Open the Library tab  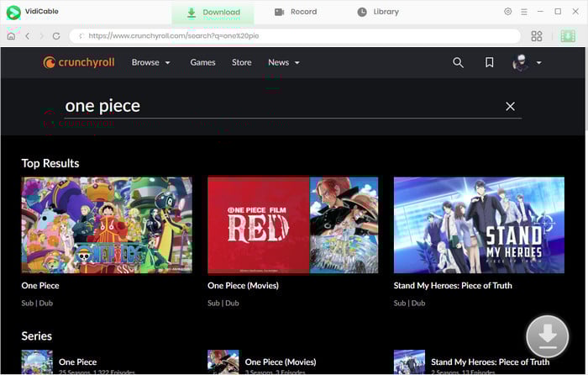click(378, 12)
